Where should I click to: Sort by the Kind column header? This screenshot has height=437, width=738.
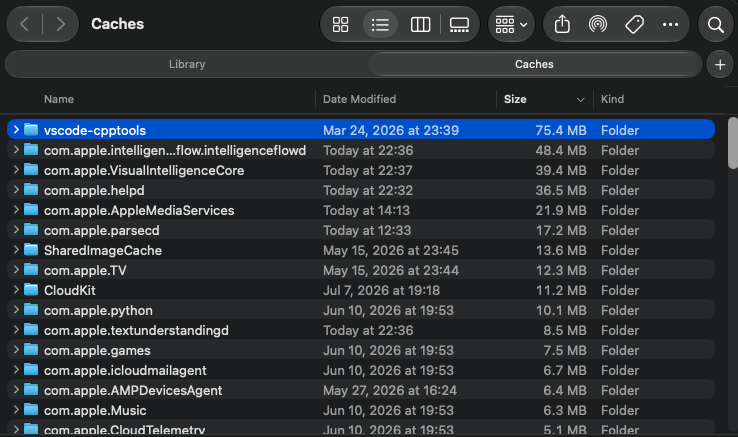pos(612,99)
